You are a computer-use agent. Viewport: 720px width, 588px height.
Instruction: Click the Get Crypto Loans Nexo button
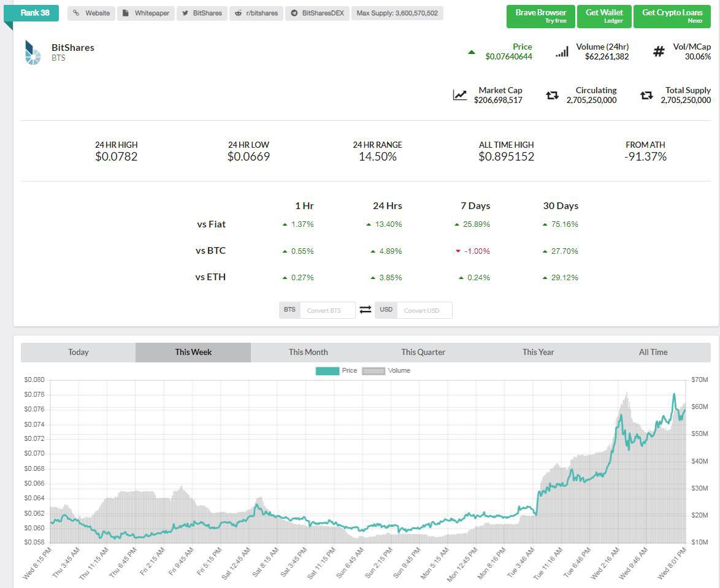tap(672, 17)
